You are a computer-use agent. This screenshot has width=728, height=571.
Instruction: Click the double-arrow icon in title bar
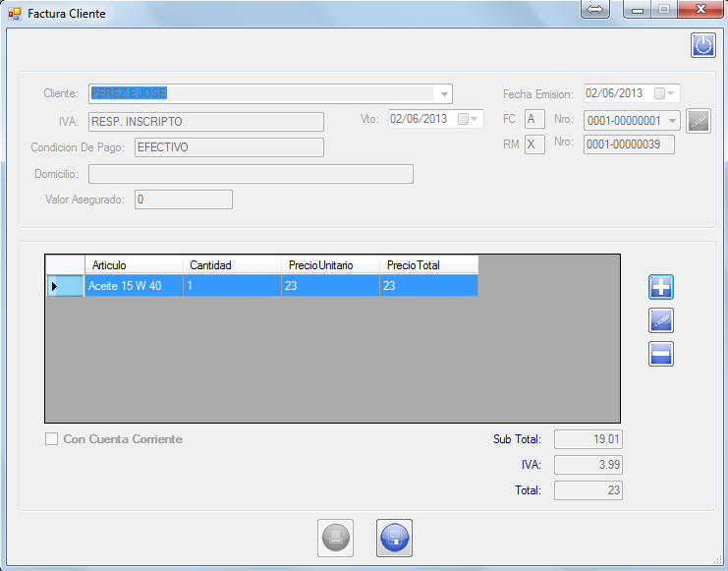point(596,10)
